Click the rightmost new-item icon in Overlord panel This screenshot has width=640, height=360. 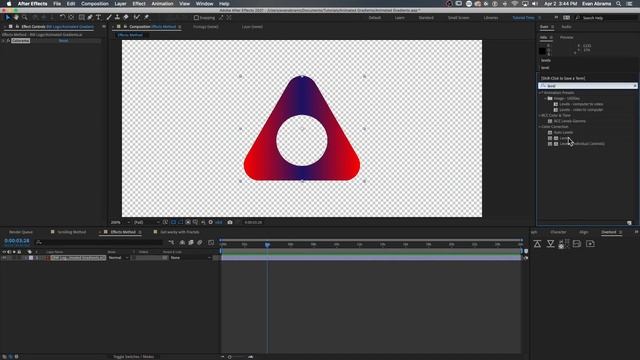point(590,244)
